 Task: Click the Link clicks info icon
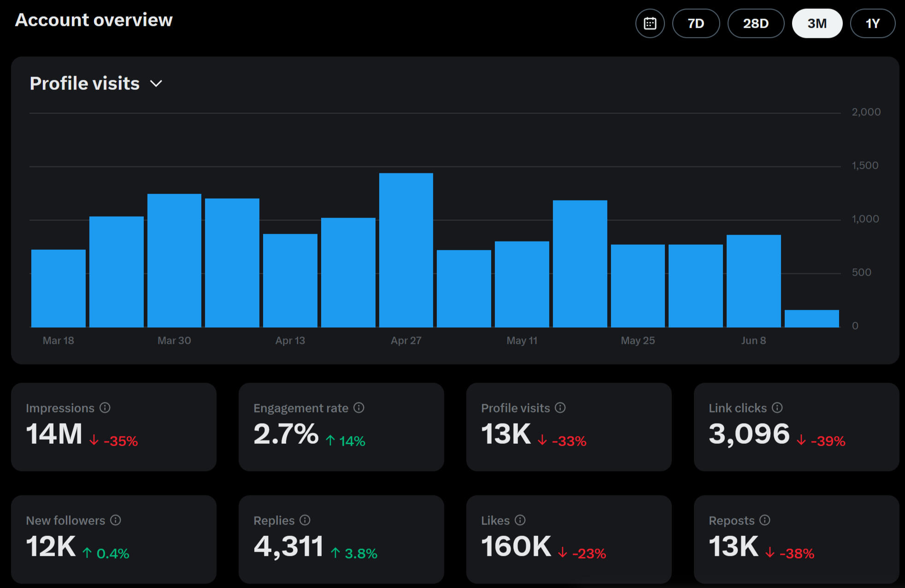tap(777, 408)
